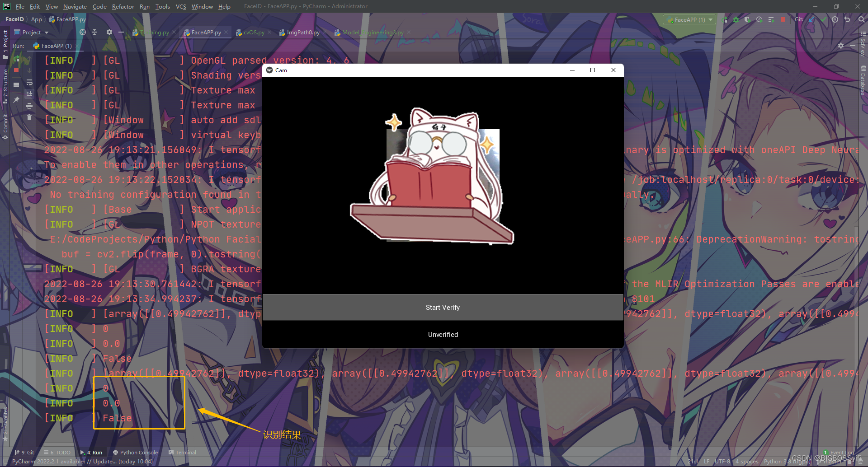Open the VCS menu
The image size is (868, 467).
[x=181, y=6]
